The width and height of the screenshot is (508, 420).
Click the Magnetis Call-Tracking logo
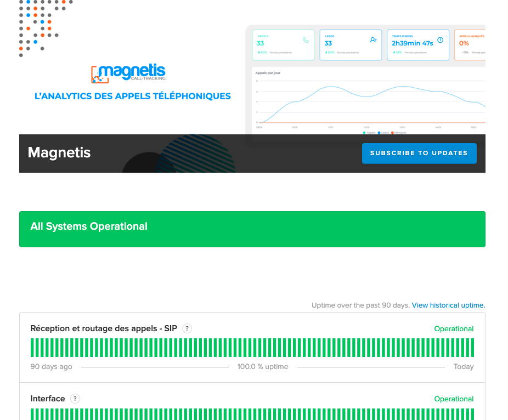point(128,73)
